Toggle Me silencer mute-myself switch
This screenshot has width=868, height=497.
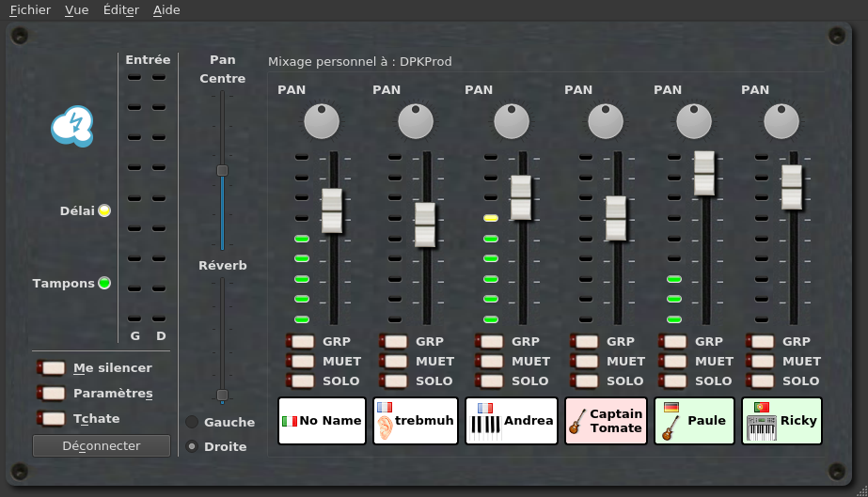click(x=52, y=367)
